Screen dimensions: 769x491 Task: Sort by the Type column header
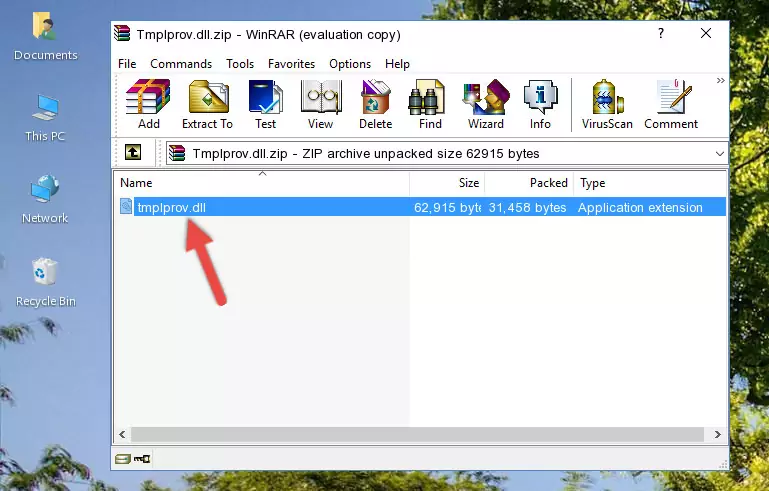click(650, 182)
